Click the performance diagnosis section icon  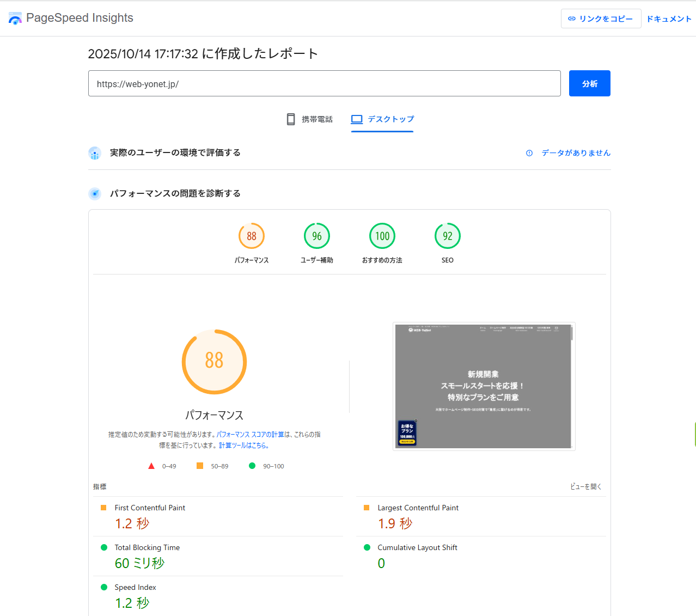95,194
